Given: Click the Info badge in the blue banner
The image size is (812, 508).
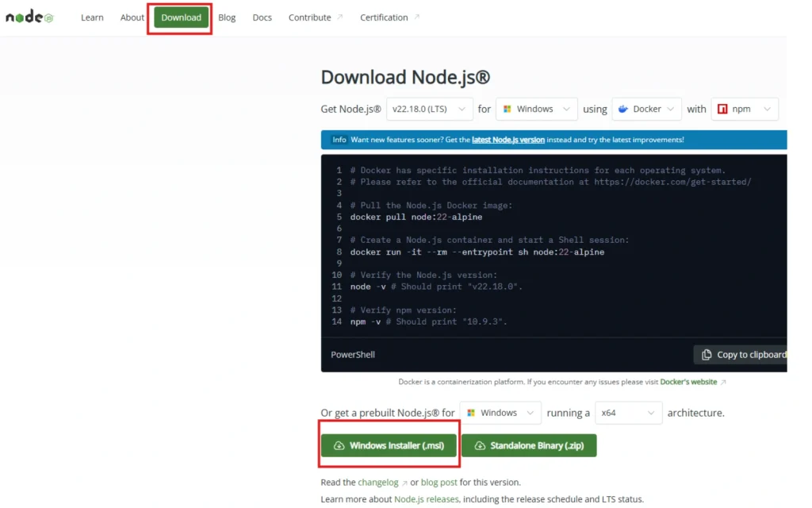Looking at the screenshot, I should [339, 140].
